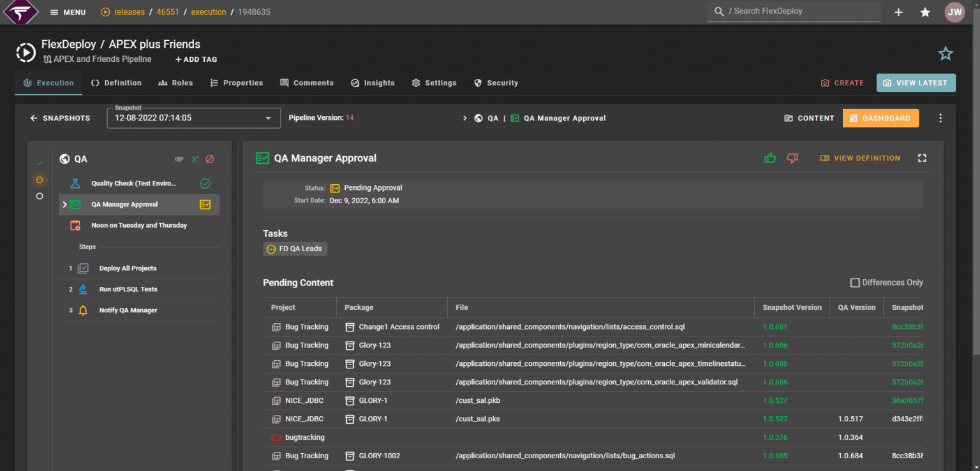
Task: Open the releases breadcrumb link
Action: [x=128, y=11]
